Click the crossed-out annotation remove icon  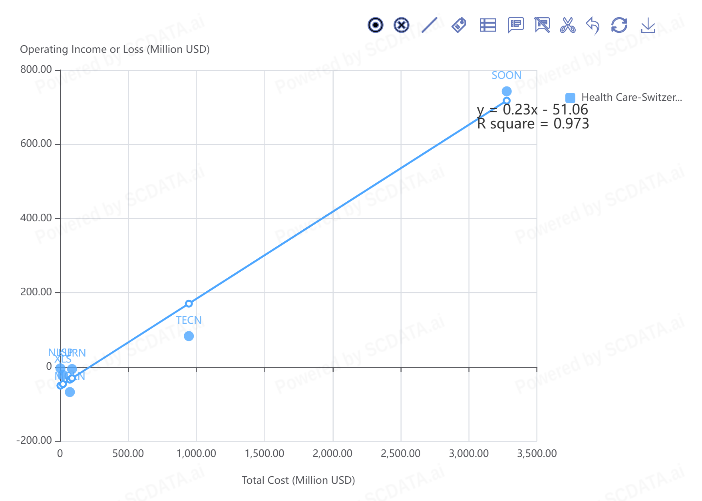click(543, 25)
